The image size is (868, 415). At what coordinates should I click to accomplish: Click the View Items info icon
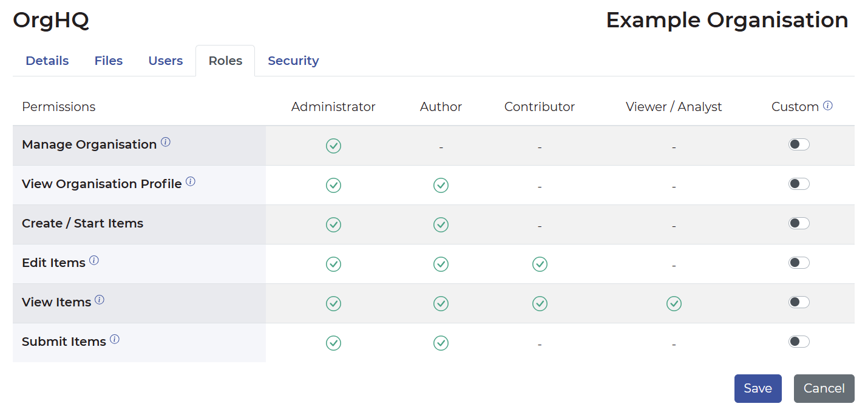click(100, 299)
